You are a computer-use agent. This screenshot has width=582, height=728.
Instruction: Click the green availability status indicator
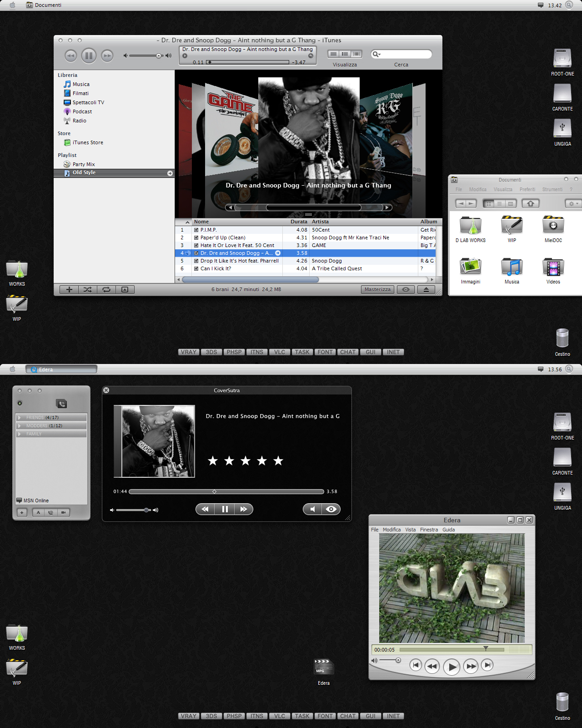click(x=20, y=403)
